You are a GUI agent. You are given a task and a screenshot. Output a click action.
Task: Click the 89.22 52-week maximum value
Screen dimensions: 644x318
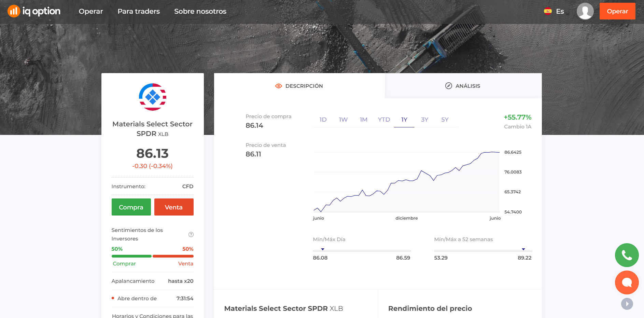point(524,258)
